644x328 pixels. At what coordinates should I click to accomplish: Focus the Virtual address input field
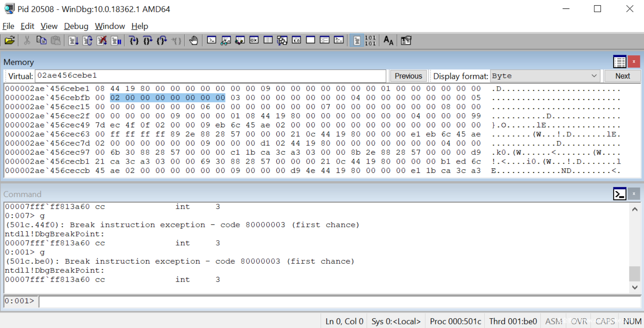click(x=211, y=76)
